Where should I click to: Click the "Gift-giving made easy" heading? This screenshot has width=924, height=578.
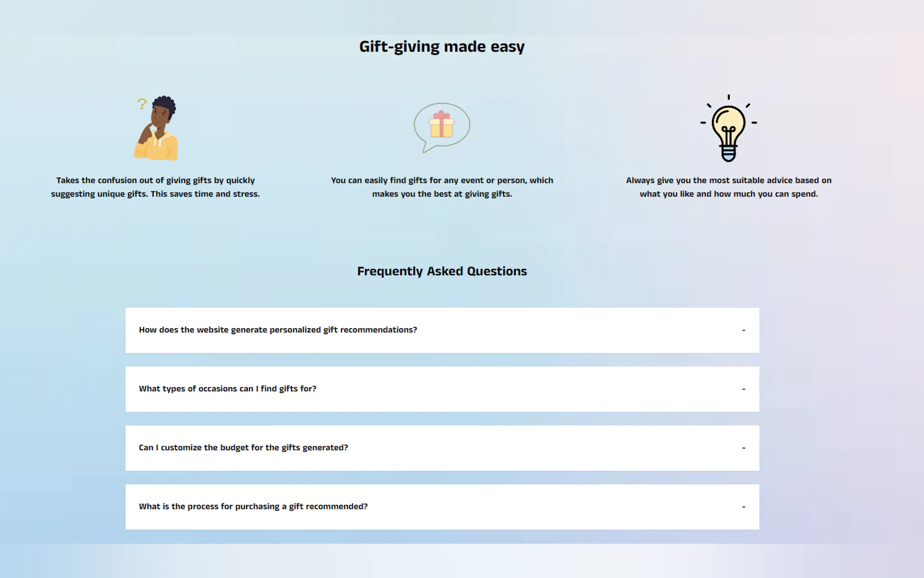coord(442,47)
